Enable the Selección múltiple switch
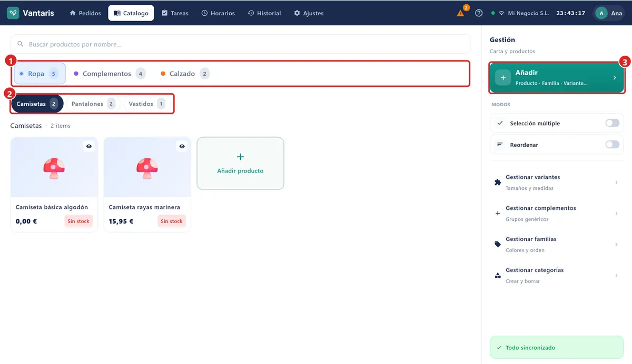 click(x=612, y=123)
